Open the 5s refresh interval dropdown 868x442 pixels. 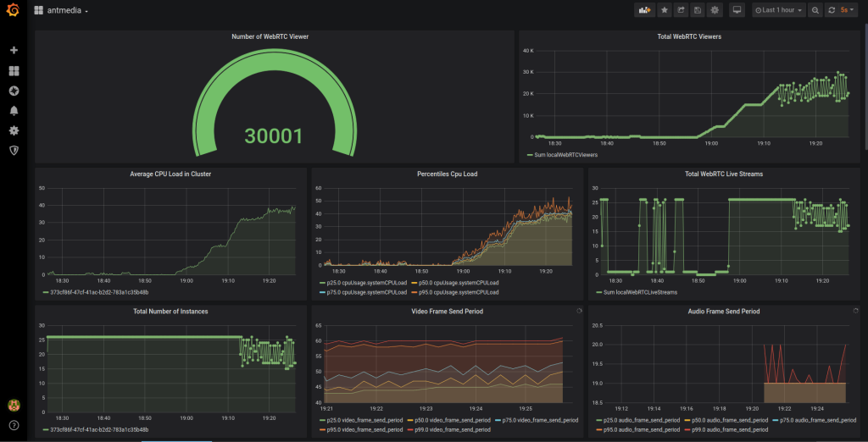848,10
